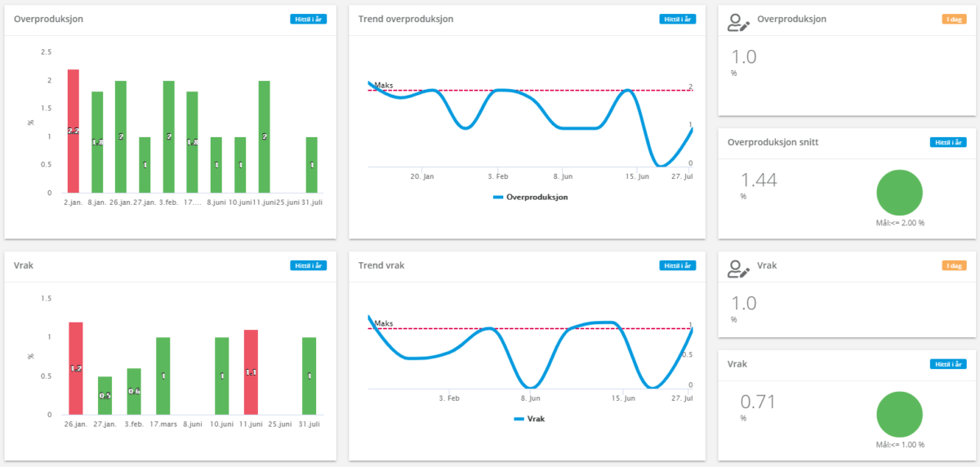Select the red 1.2 bar for 26.jan. in Vrak
980x467 pixels.
(76, 368)
